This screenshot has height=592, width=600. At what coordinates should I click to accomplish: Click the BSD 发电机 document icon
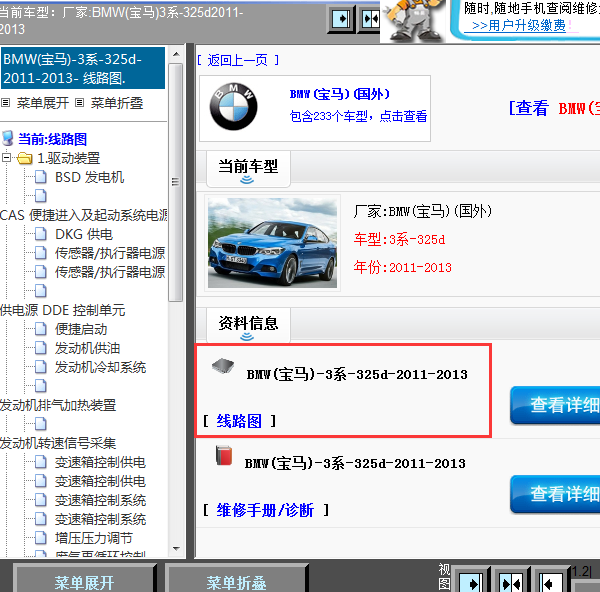[41, 177]
